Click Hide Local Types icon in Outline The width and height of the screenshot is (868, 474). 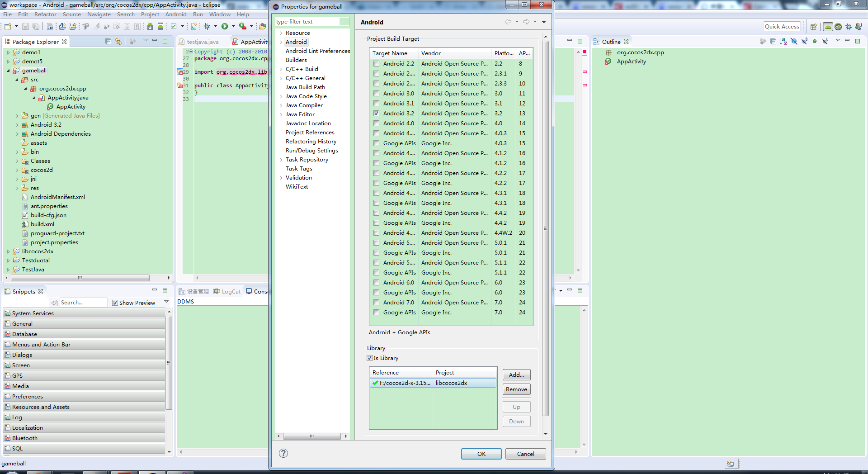pyautogui.click(x=825, y=41)
